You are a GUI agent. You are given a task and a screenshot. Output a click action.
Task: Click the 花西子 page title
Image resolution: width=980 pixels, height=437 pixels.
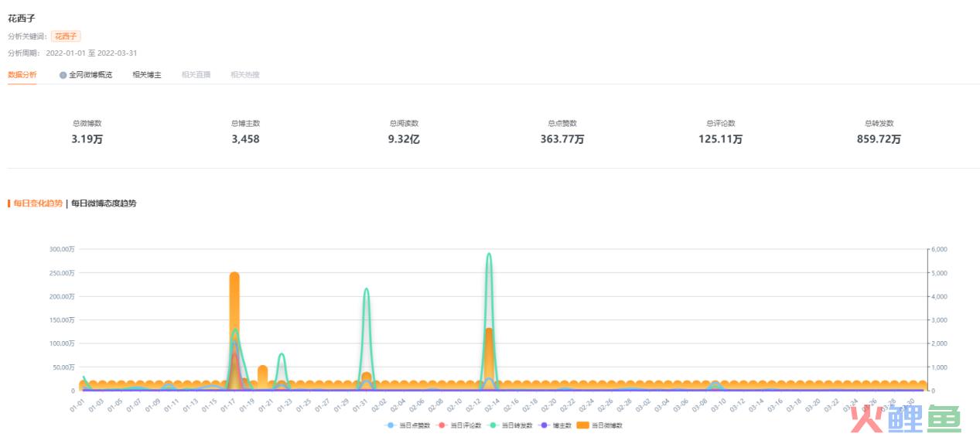tap(22, 18)
